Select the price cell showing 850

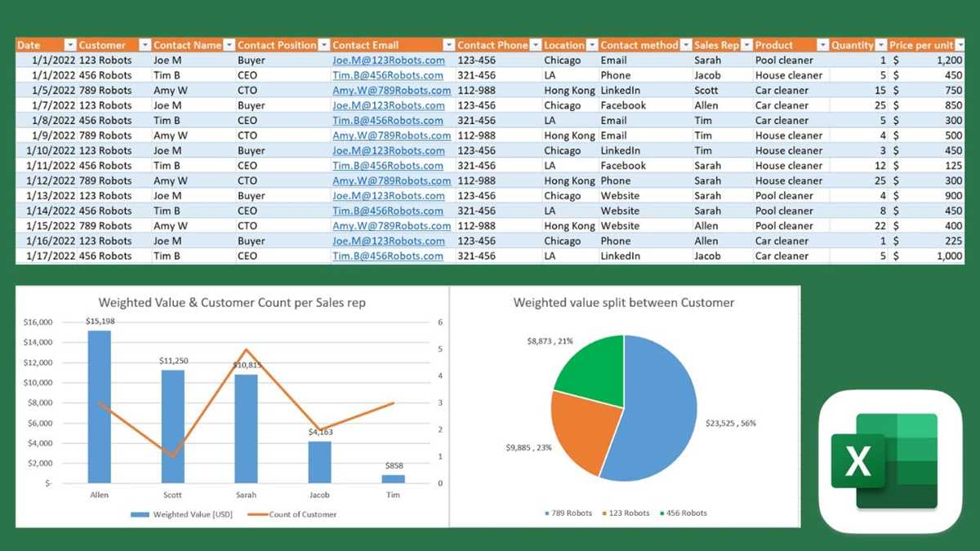(927, 105)
